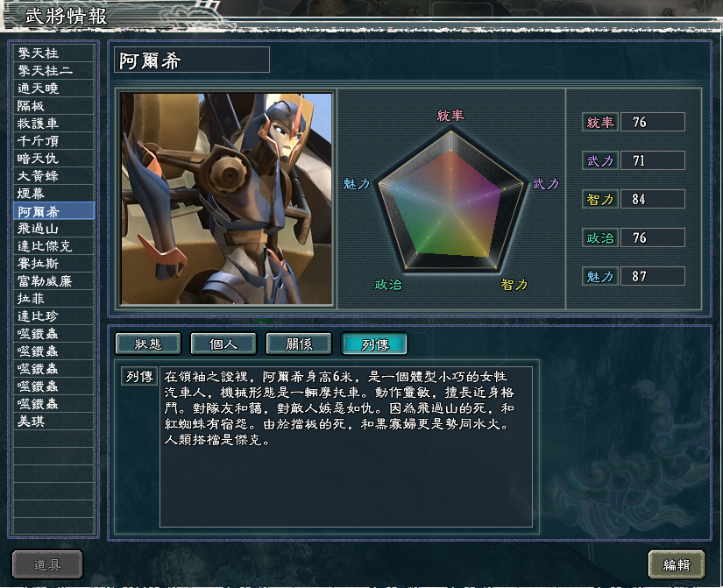
Task: Click the 道具 button
Action: [x=47, y=564]
